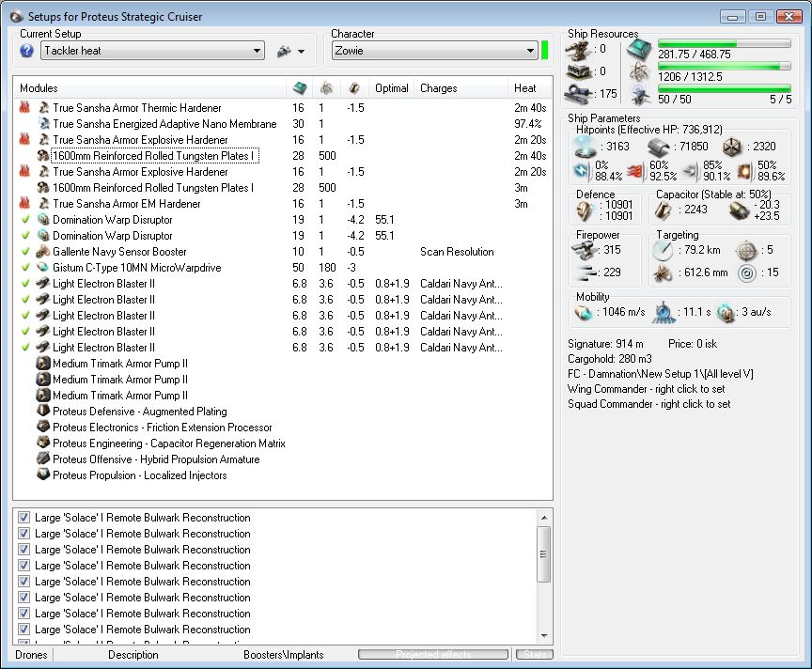The width and height of the screenshot is (812, 669).
Task: Click the structure hitpoints icon showing 2320
Action: pyautogui.click(x=732, y=148)
